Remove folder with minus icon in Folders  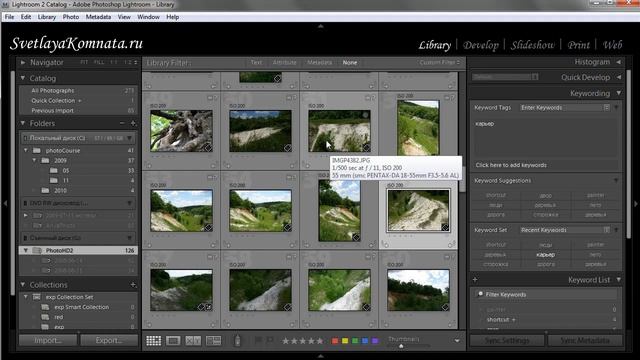pos(122,123)
